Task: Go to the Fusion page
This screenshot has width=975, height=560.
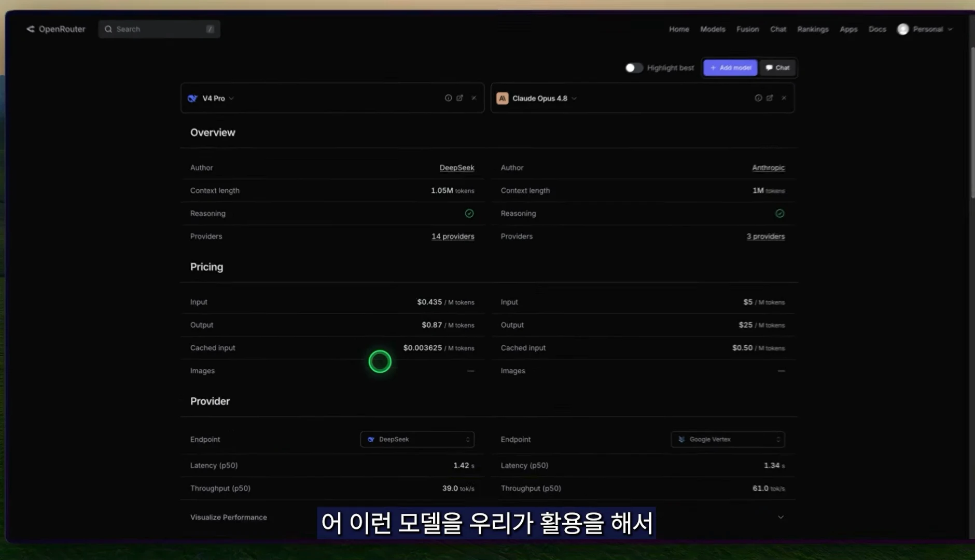Action: click(747, 29)
